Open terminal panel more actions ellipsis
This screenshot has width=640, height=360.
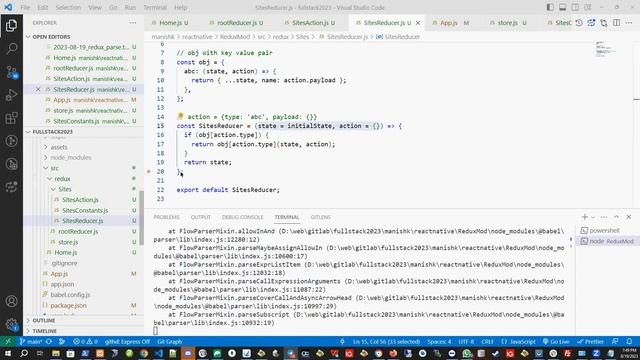coord(604,217)
